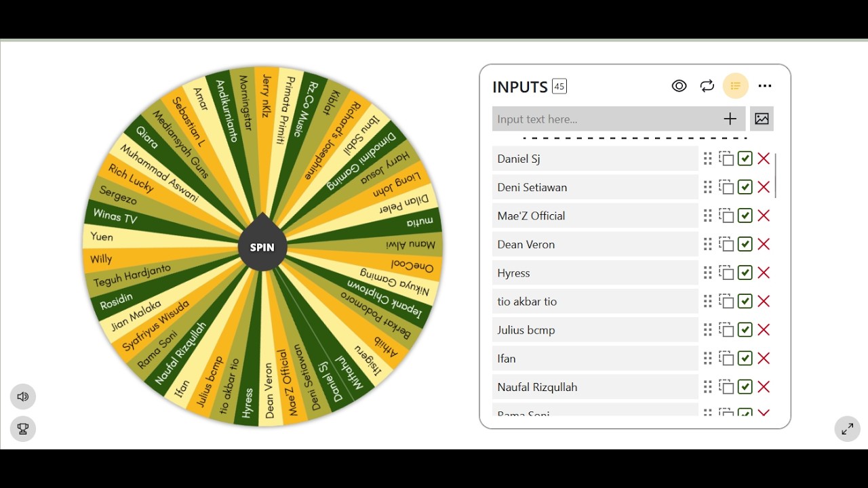Click the drag handle for Hyress
Image resolution: width=868 pixels, height=488 pixels.
coord(708,272)
